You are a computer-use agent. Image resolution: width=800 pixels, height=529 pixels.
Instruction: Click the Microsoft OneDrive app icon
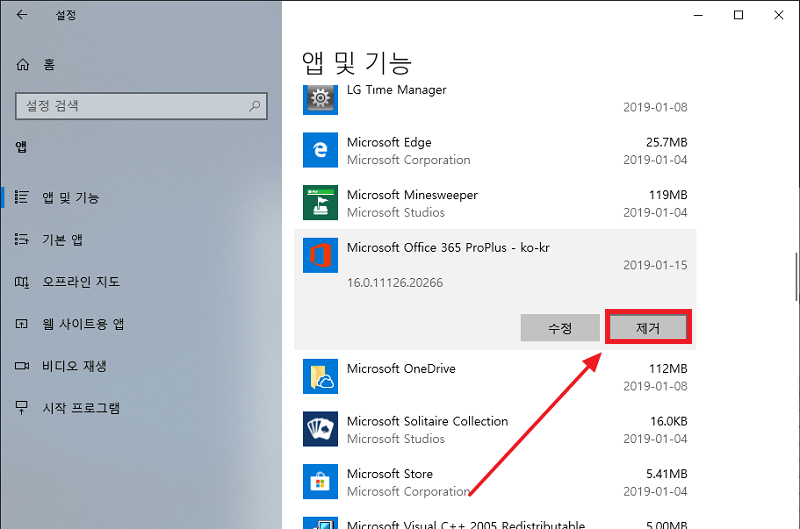pos(320,376)
